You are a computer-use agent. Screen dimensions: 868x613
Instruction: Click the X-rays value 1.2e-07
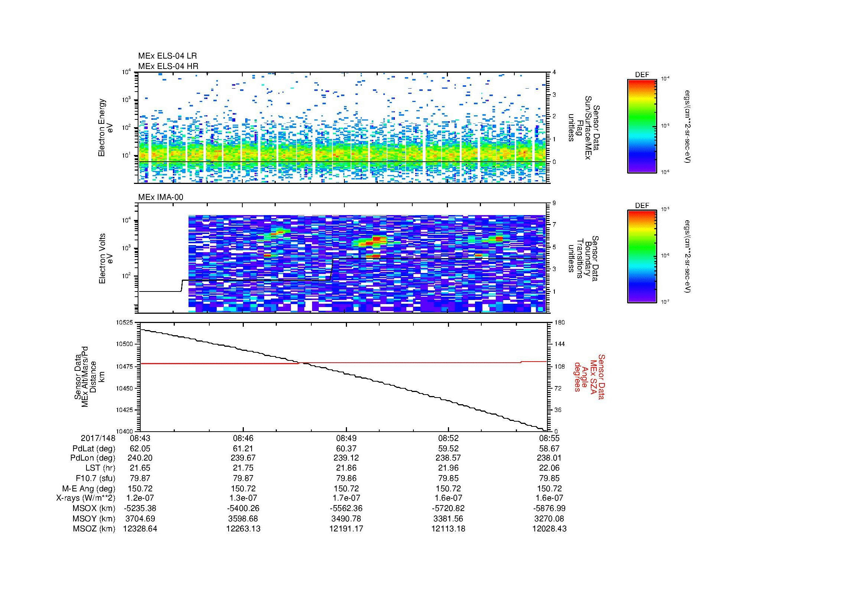[140, 498]
